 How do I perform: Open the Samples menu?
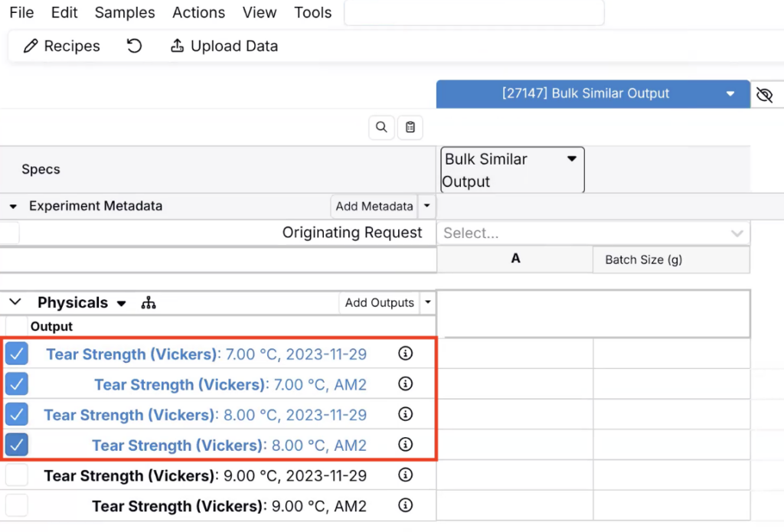(125, 13)
